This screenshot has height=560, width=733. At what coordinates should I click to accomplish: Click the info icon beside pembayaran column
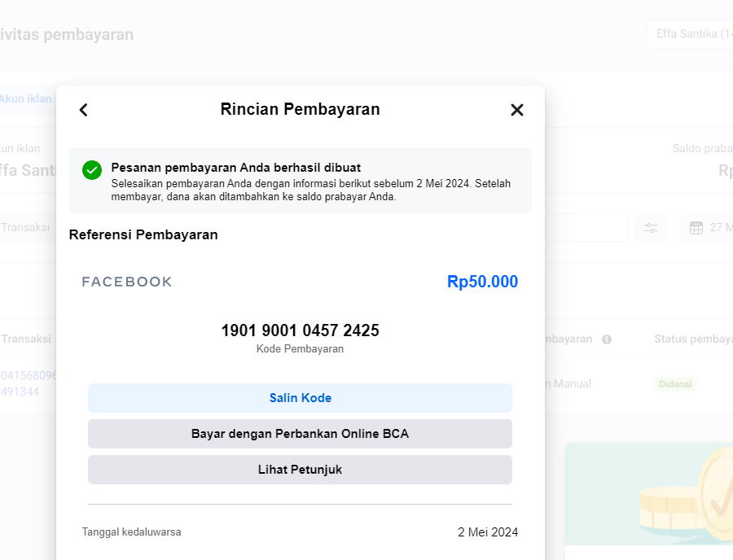click(x=607, y=339)
